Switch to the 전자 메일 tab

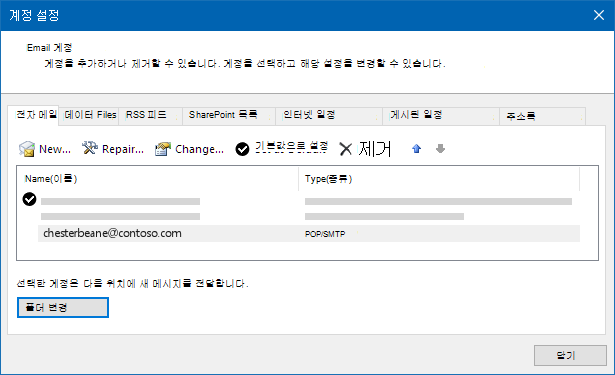[33, 115]
